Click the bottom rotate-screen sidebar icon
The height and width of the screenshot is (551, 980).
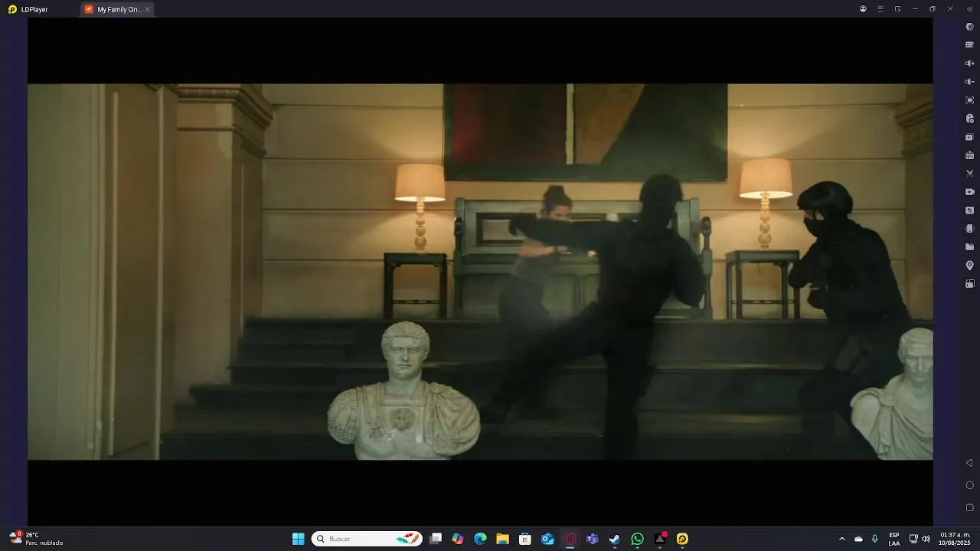969,284
